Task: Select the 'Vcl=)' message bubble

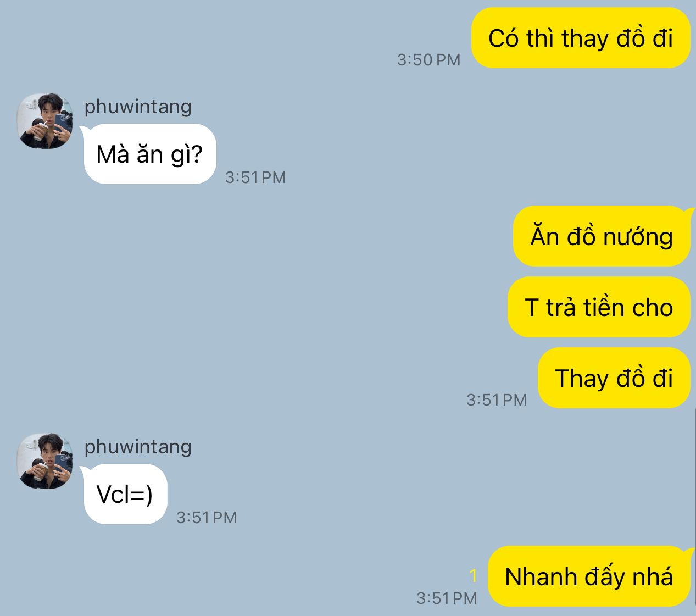Action: pos(125,494)
